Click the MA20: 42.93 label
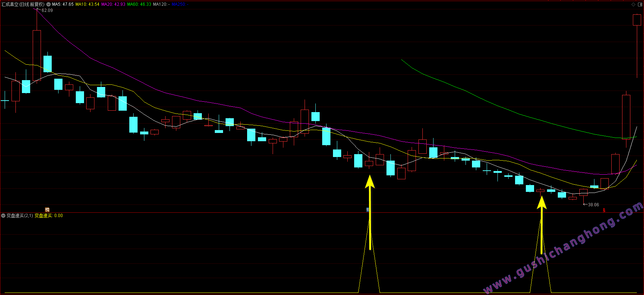644x295 pixels. tap(113, 4)
